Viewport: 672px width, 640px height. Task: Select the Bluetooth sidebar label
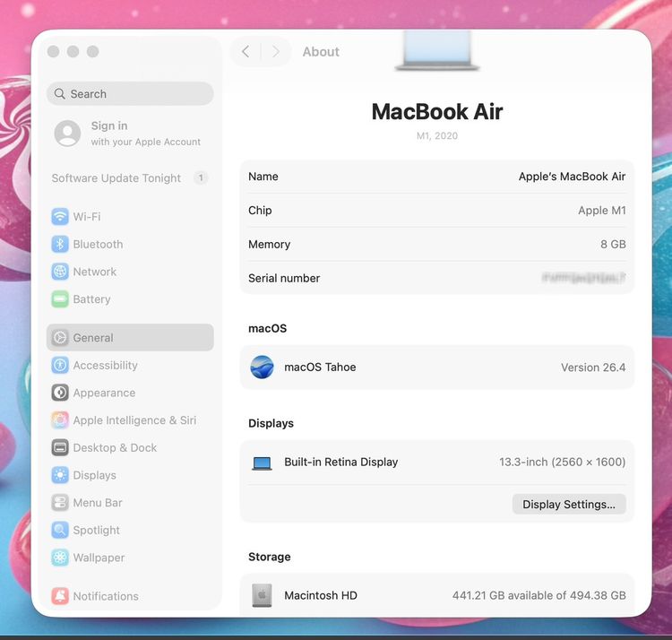coord(98,244)
